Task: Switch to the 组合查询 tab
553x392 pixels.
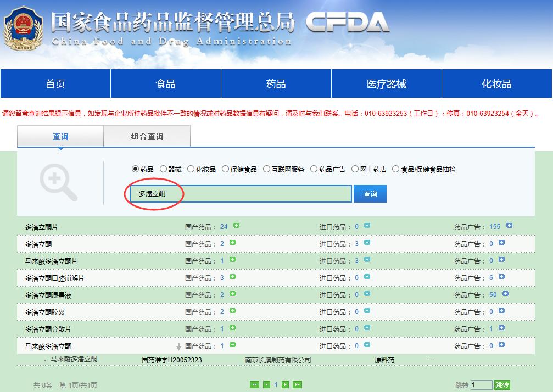Action: click(147, 135)
